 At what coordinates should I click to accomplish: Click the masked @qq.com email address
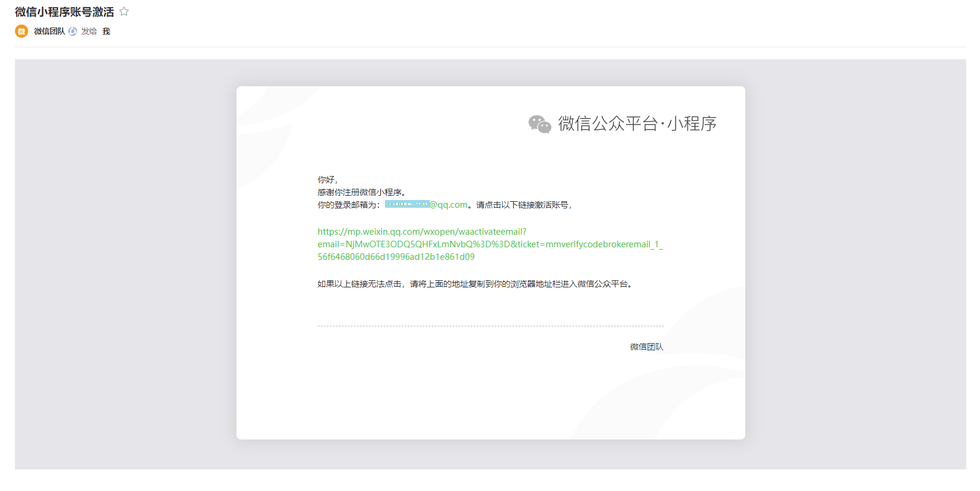pos(426,205)
